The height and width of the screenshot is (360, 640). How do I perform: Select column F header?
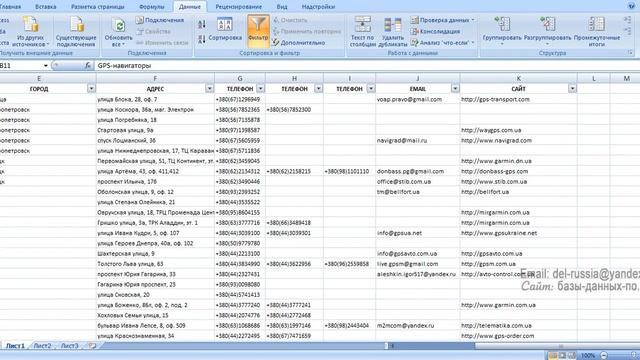[155, 78]
